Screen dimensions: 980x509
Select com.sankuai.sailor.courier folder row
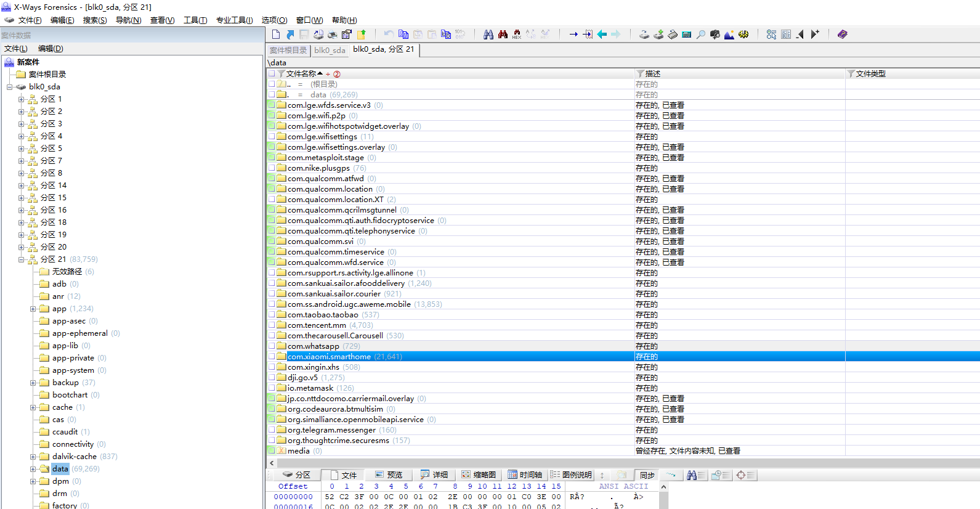point(623,294)
